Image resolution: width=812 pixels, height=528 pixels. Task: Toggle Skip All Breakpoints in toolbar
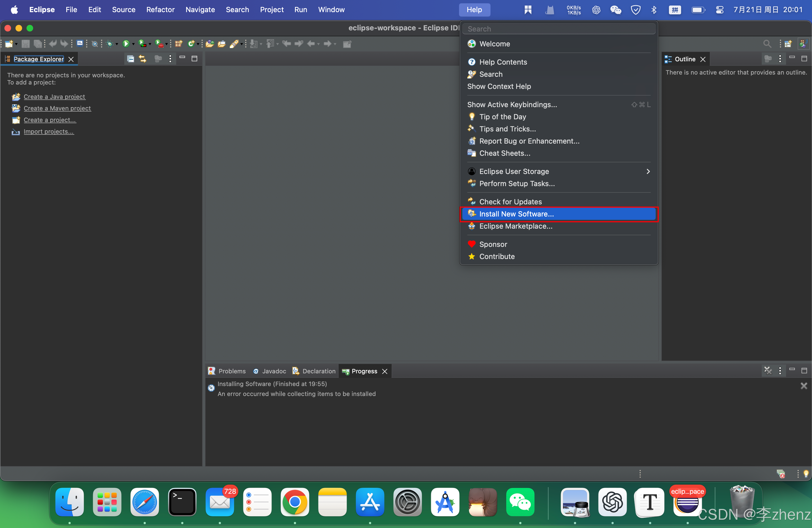pyautogui.click(x=95, y=44)
